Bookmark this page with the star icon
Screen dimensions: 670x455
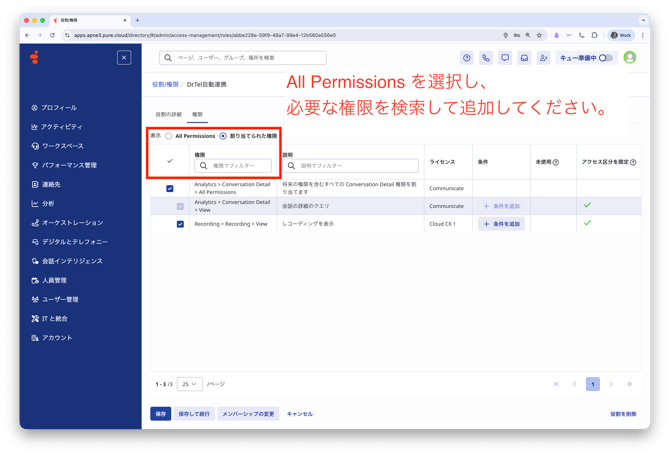point(539,35)
